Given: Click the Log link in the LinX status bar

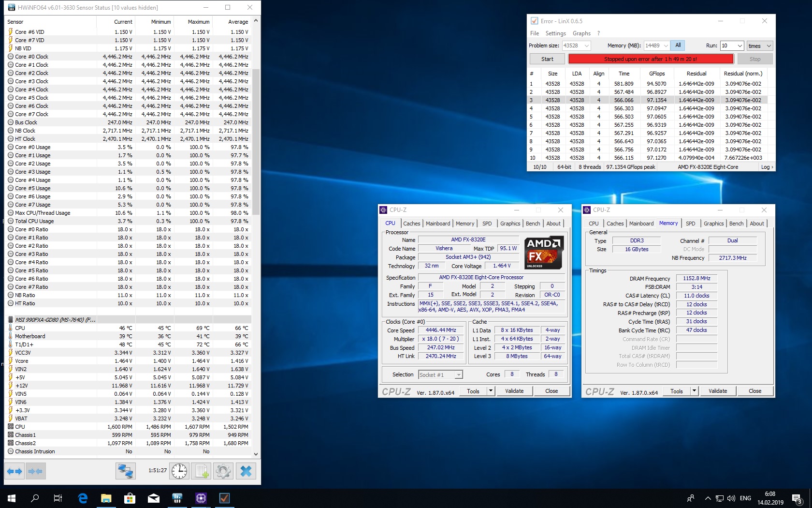Looking at the screenshot, I should pos(767,167).
